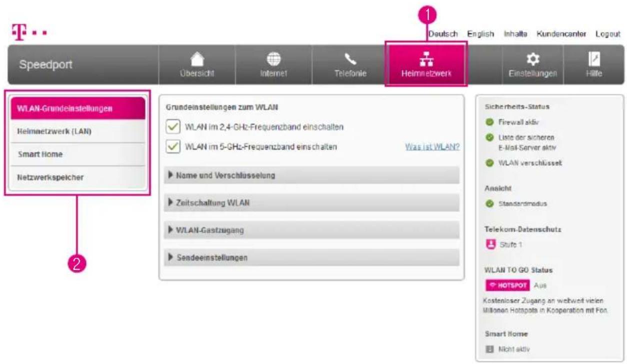Select the Heimnetzwerk network icon

pyautogui.click(x=426, y=59)
